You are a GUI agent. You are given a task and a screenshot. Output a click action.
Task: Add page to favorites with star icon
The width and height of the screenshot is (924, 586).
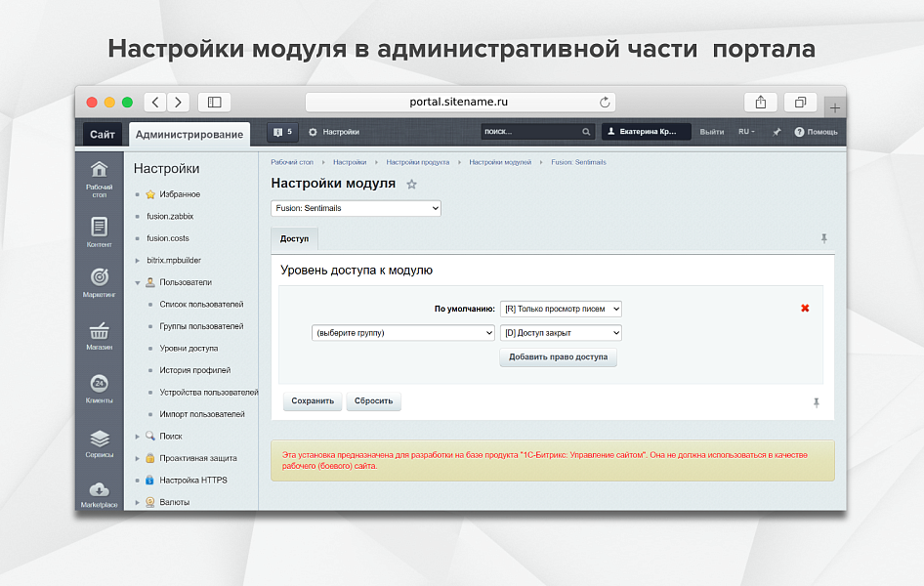411,185
